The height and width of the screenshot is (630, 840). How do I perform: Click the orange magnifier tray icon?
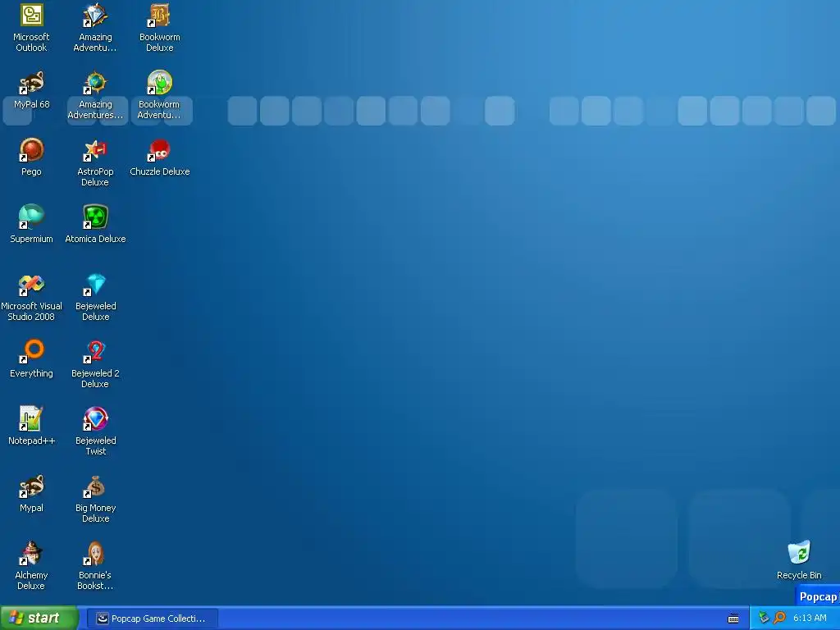click(x=779, y=619)
